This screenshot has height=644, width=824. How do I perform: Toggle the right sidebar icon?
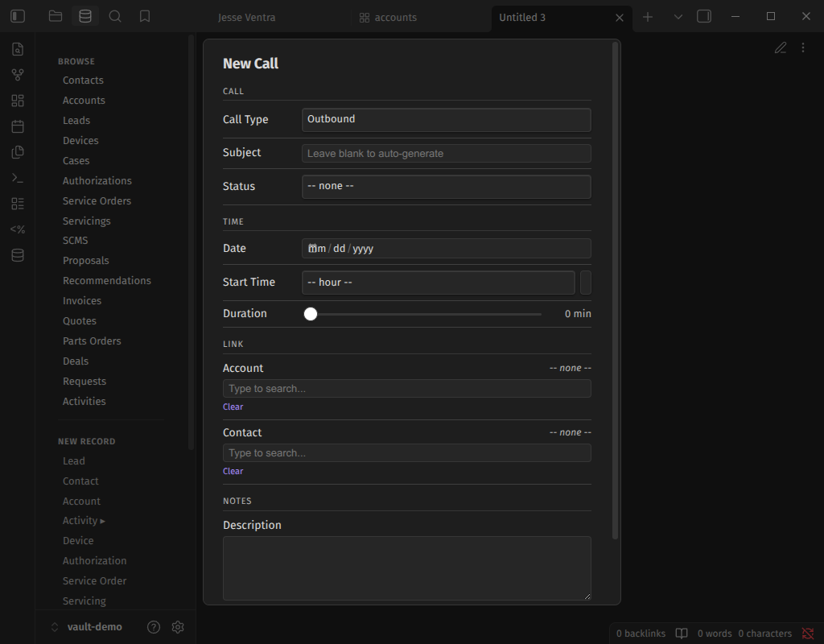click(703, 16)
